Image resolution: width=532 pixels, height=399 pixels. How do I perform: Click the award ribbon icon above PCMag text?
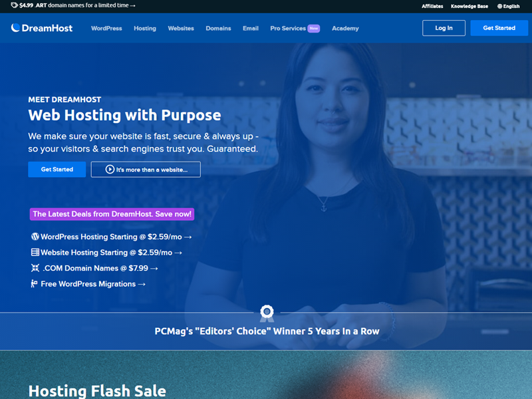267,313
